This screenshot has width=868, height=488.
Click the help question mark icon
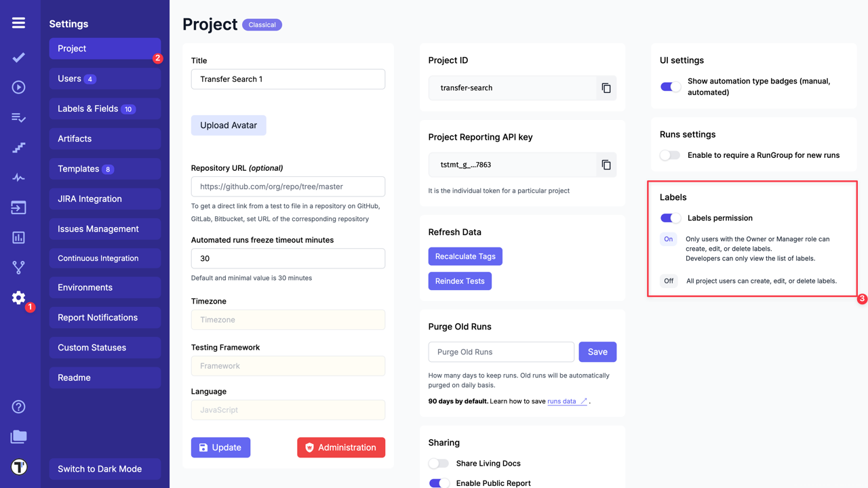[18, 407]
